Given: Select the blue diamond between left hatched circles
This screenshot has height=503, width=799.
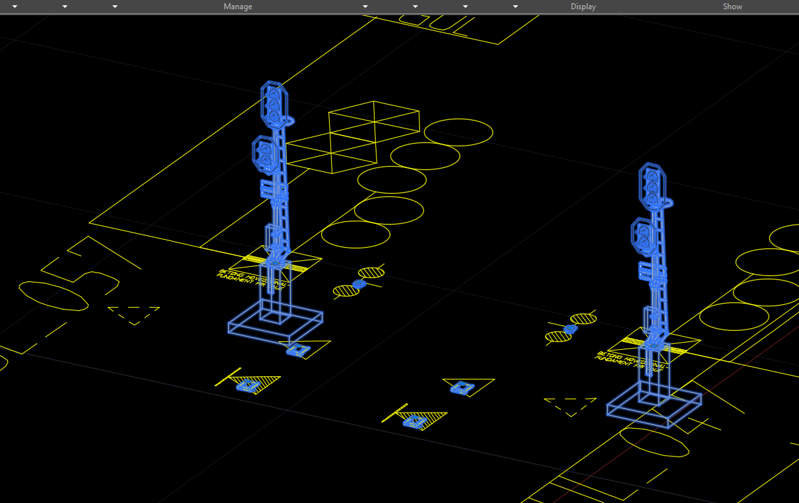Looking at the screenshot, I should coord(359,285).
